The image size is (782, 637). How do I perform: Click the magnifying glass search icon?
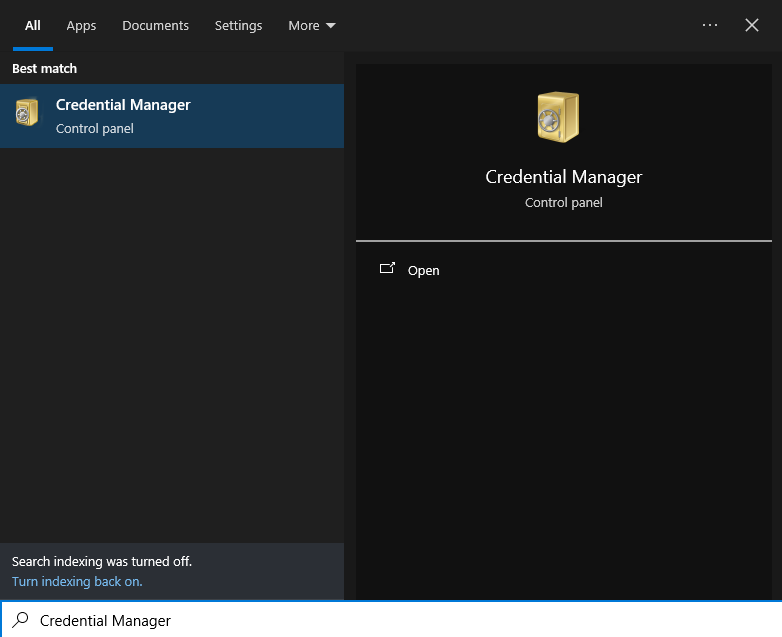coord(20,620)
